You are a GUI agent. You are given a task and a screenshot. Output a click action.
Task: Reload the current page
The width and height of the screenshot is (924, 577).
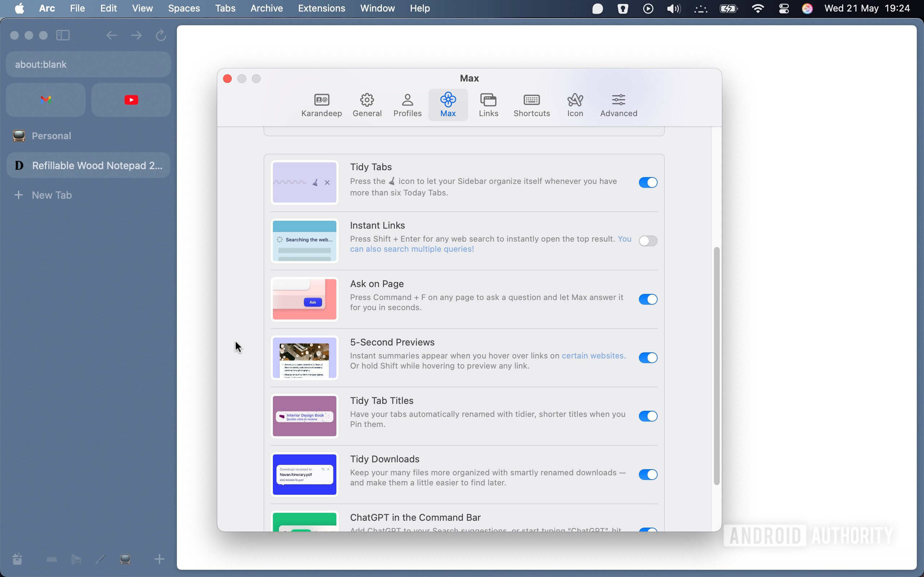160,35
